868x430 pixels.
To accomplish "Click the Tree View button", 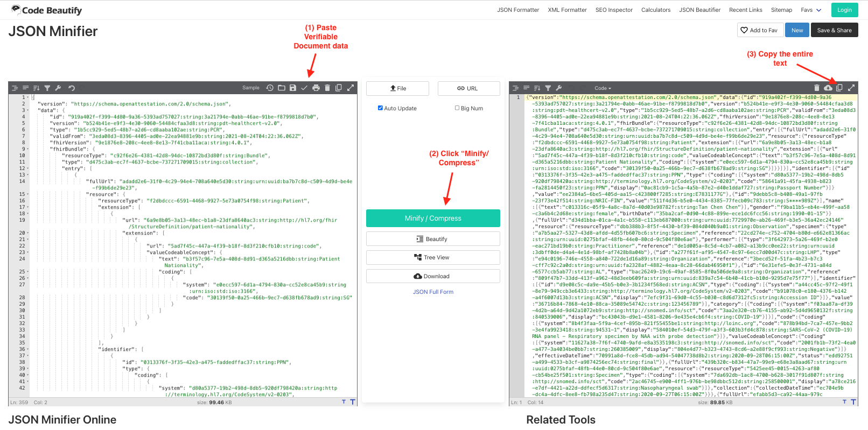I will point(433,257).
